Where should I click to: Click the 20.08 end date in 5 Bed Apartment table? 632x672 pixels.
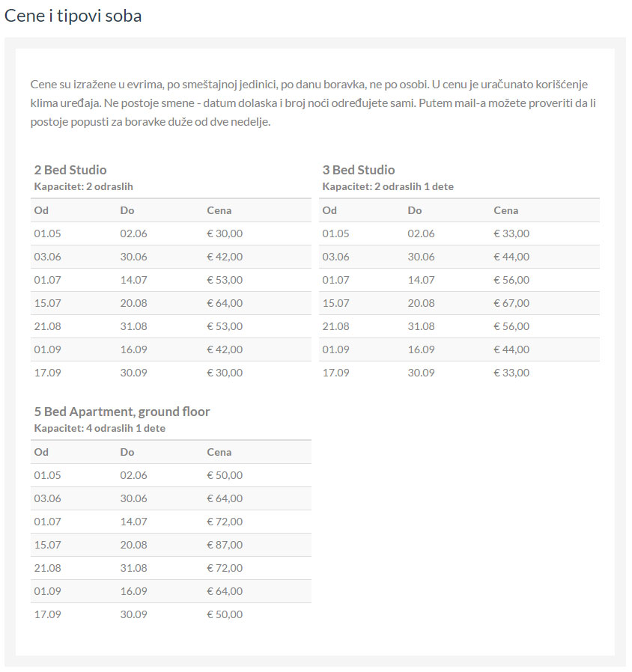[133, 545]
